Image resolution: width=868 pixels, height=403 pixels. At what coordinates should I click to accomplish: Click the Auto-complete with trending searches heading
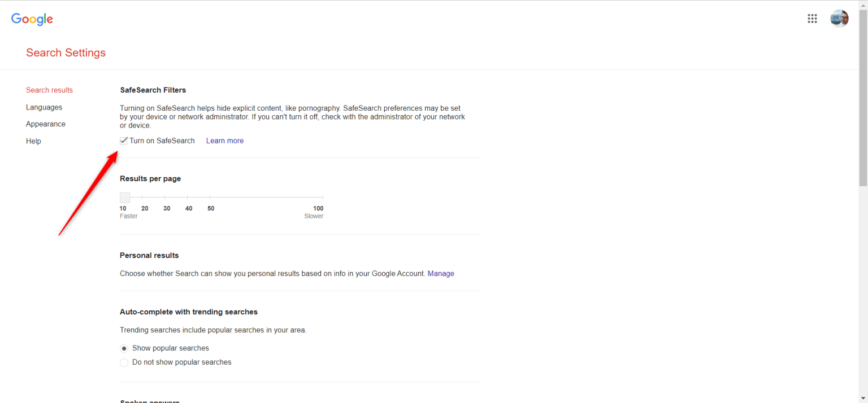click(188, 312)
